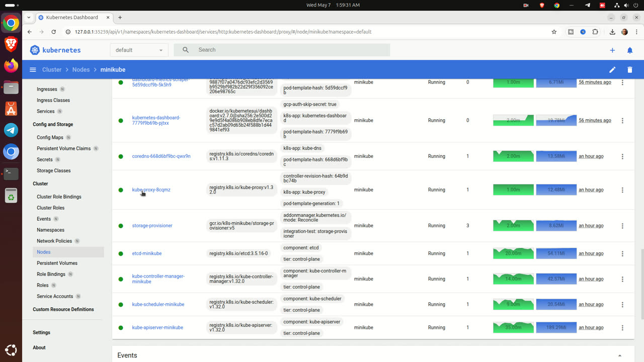The height and width of the screenshot is (362, 644).
Task: Open the browser extensions puzzle icon
Action: 595,32
